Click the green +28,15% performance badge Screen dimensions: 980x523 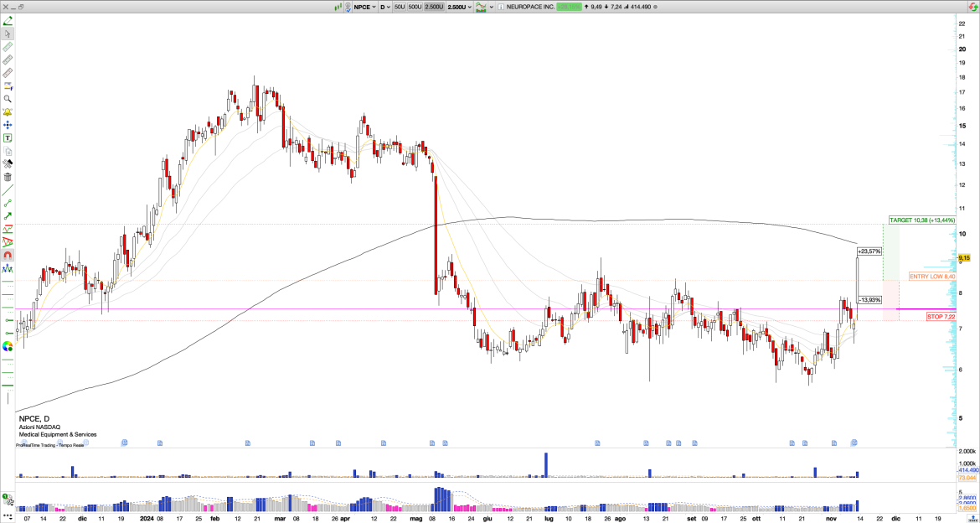click(570, 7)
